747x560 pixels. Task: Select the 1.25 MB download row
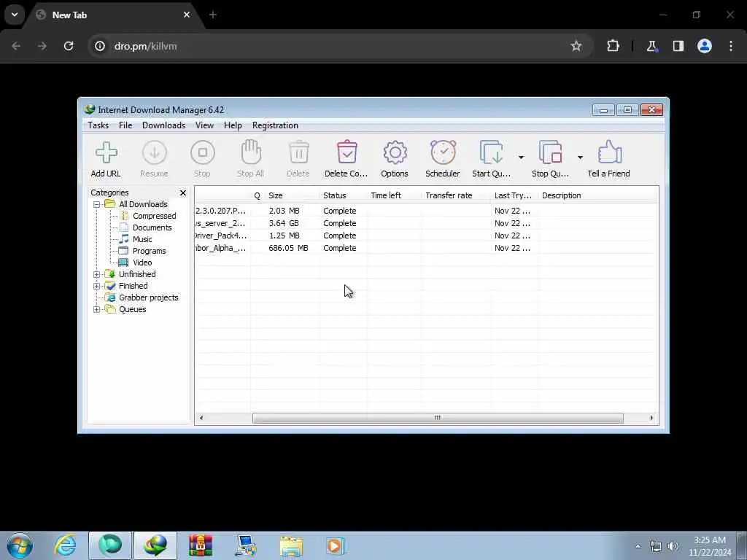pyautogui.click(x=426, y=236)
